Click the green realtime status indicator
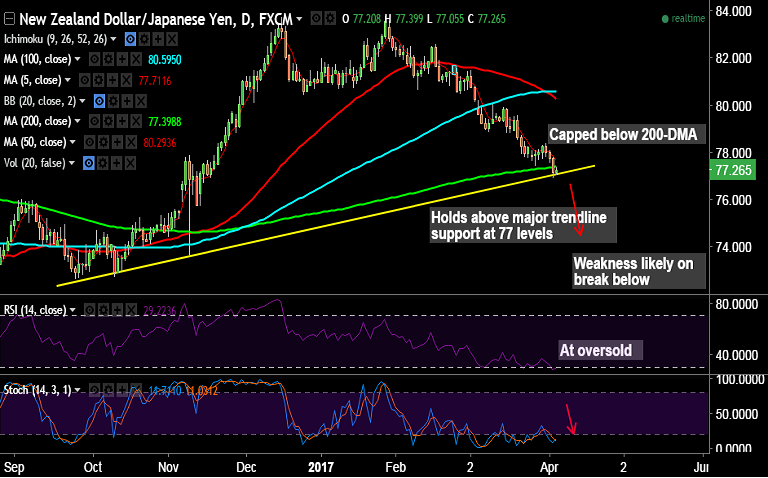This screenshot has height=478, width=768. pos(683,19)
